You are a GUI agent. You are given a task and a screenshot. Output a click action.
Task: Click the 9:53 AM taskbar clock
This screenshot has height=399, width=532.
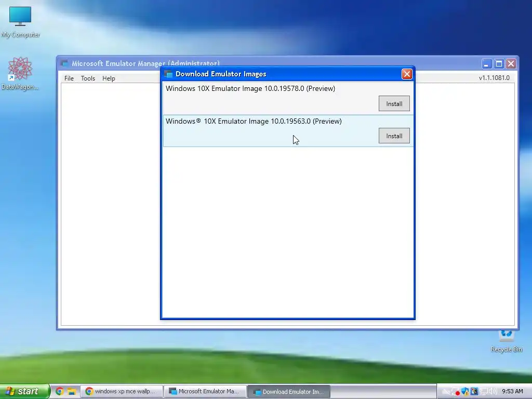click(x=512, y=391)
